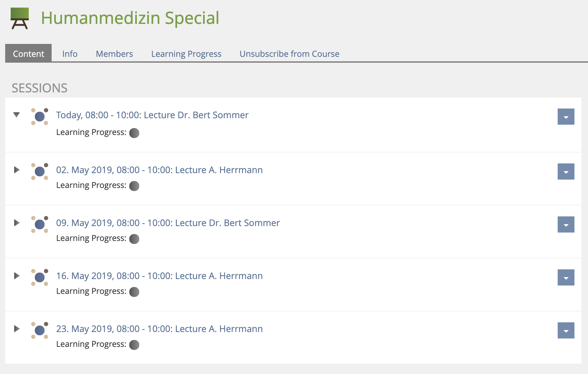Viewport: 588px width, 374px height.
Task: Expand the 09. May 2019 session
Action: [x=16, y=223]
